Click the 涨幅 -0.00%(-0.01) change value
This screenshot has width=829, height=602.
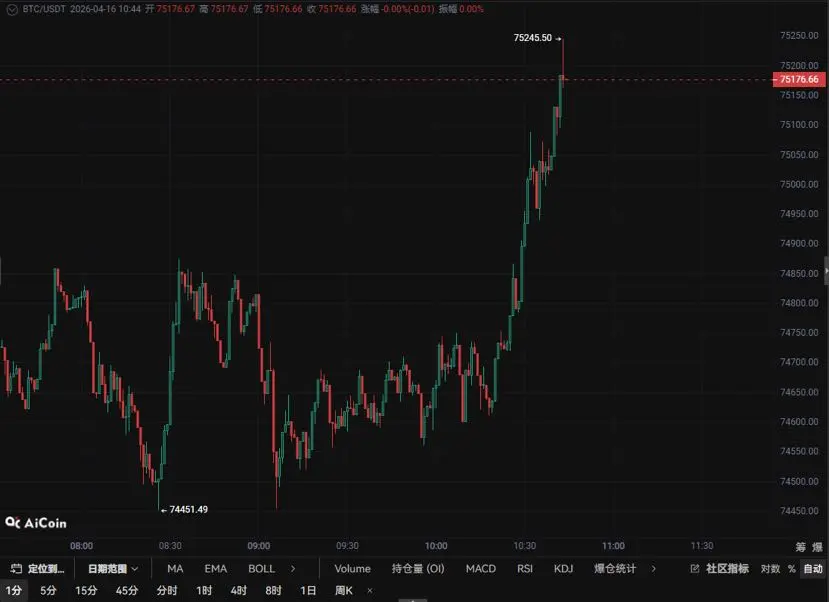(398, 9)
